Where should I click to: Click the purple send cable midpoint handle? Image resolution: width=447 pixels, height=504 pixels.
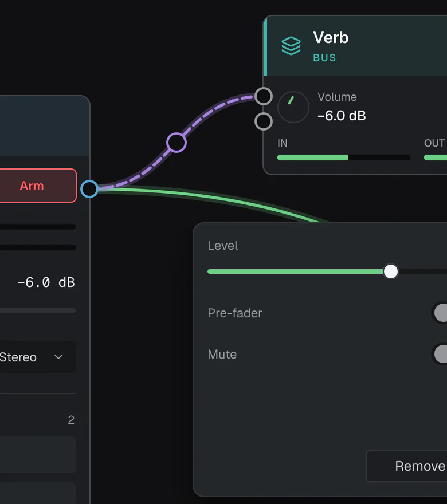tap(177, 143)
